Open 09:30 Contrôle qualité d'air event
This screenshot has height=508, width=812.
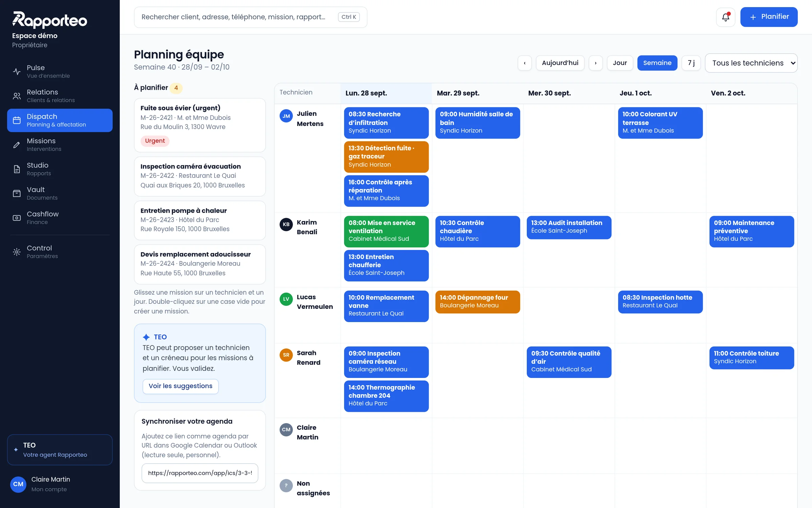tap(569, 362)
